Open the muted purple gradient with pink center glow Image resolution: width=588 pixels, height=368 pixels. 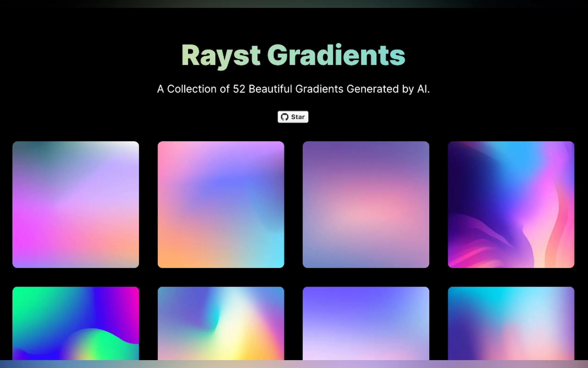point(366,204)
